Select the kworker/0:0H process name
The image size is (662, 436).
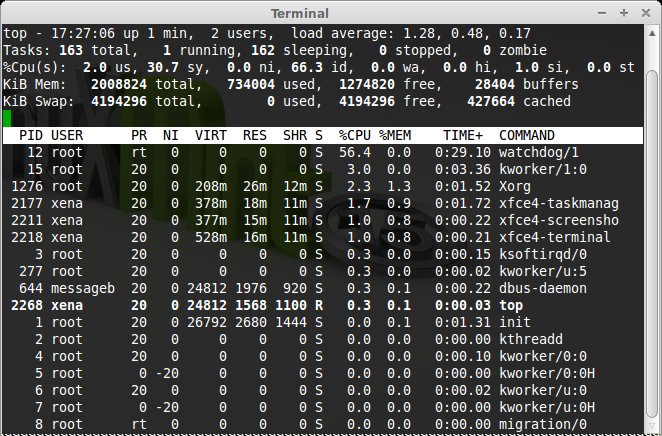pyautogui.click(x=547, y=374)
